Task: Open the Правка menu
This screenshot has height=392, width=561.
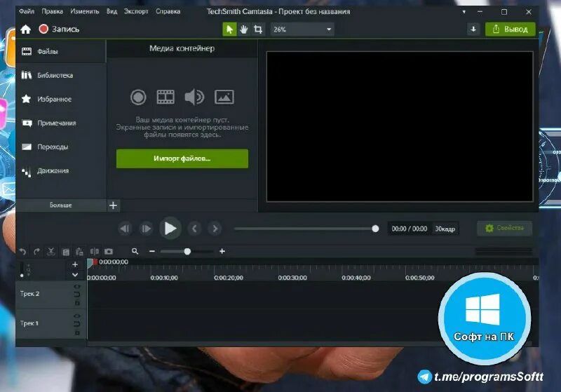Action: [x=52, y=11]
